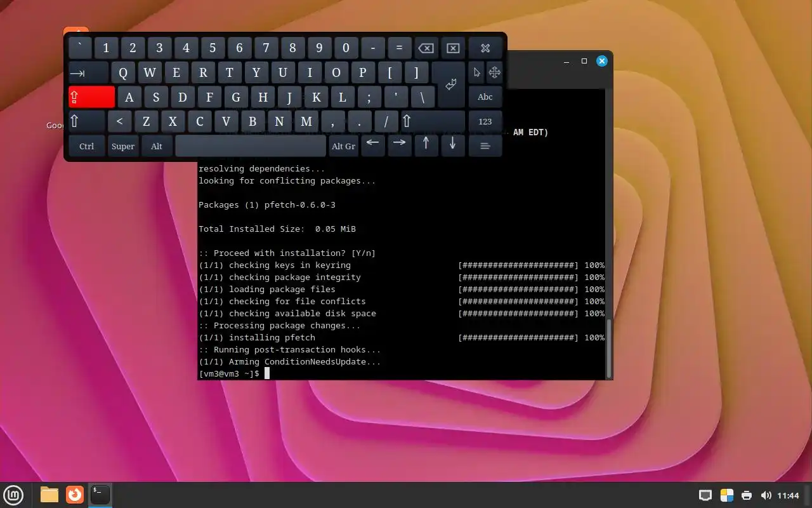This screenshot has width=812, height=508.
Task: Maximize the terminal window
Action: 584,61
